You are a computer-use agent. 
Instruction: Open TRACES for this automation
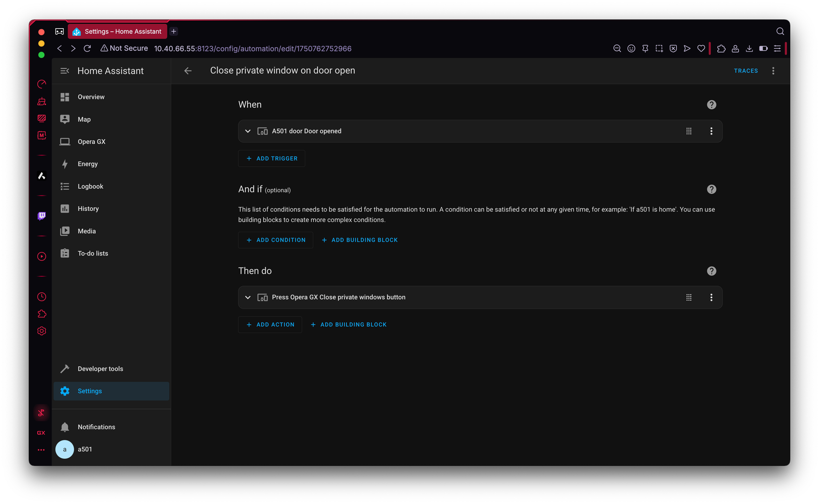746,70
